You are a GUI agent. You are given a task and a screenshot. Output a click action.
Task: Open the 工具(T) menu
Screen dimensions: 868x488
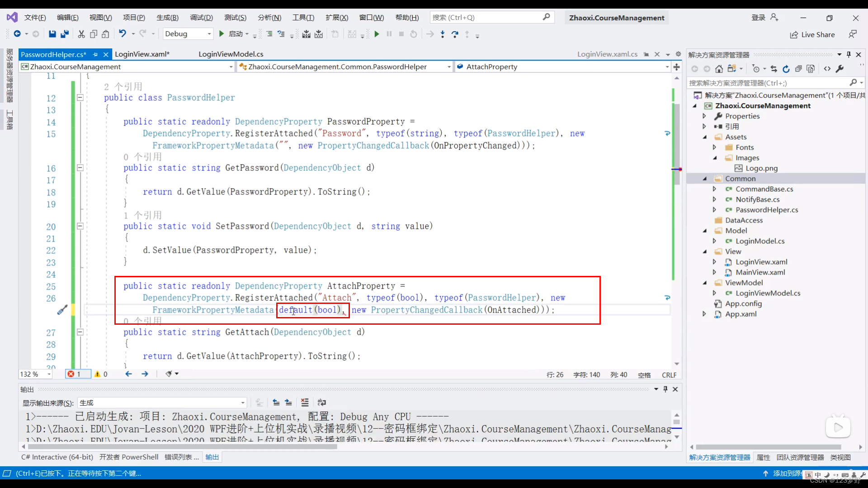point(303,18)
